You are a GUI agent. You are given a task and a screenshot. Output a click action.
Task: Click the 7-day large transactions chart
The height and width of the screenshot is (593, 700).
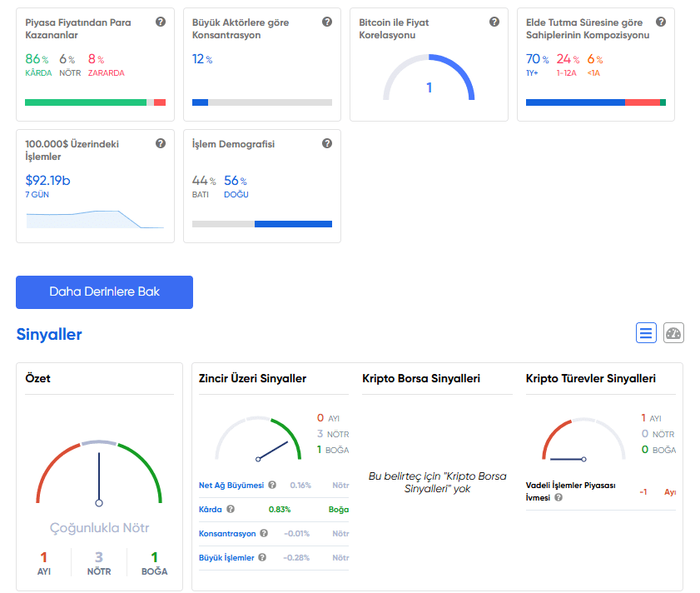click(95, 219)
